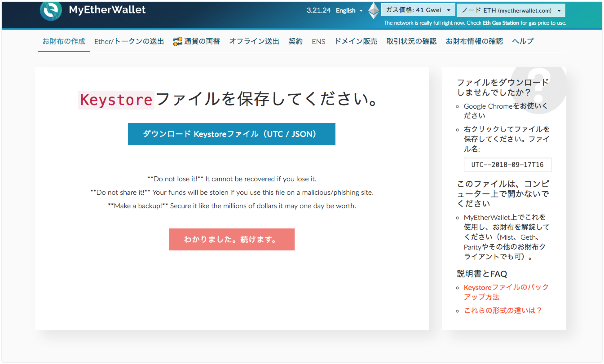Screen dimensions: 604x364
Task: Click the version number 3.21.24
Action: tap(318, 10)
